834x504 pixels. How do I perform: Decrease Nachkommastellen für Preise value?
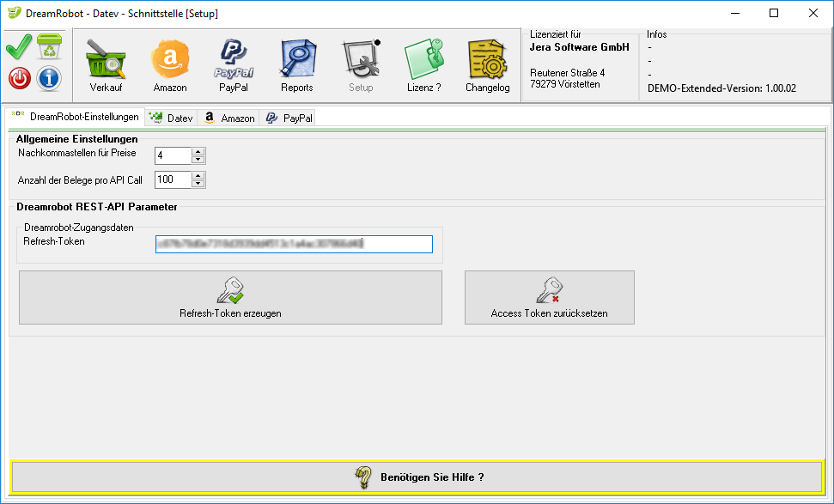point(198,160)
